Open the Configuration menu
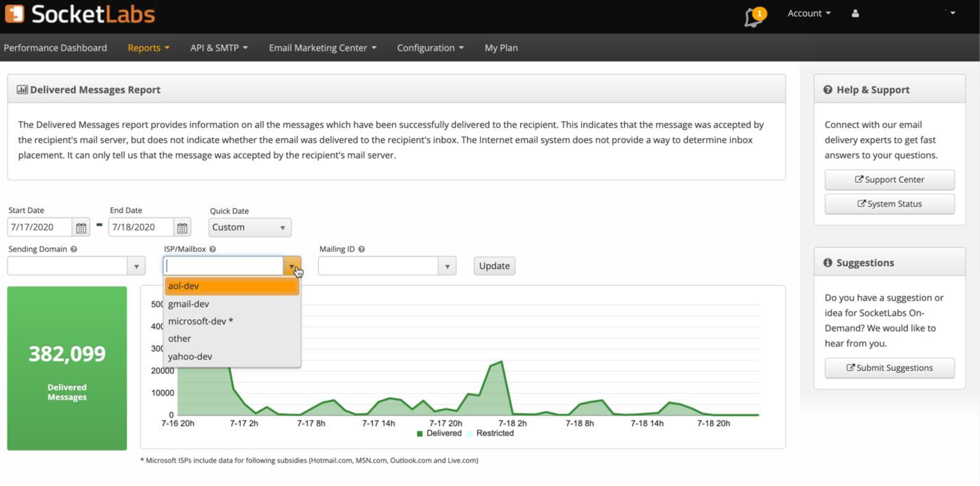The height and width of the screenshot is (486, 980). [430, 48]
